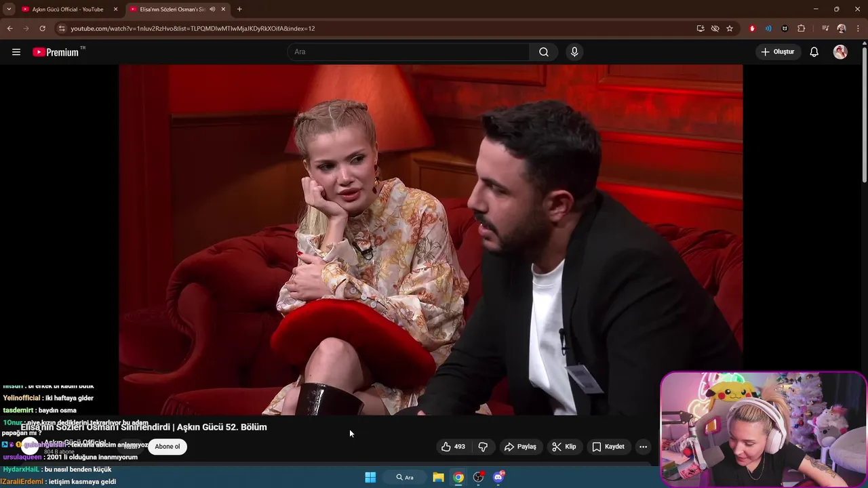The height and width of the screenshot is (488, 868).
Task: Focus the YouTube Ara search field
Action: pos(410,52)
